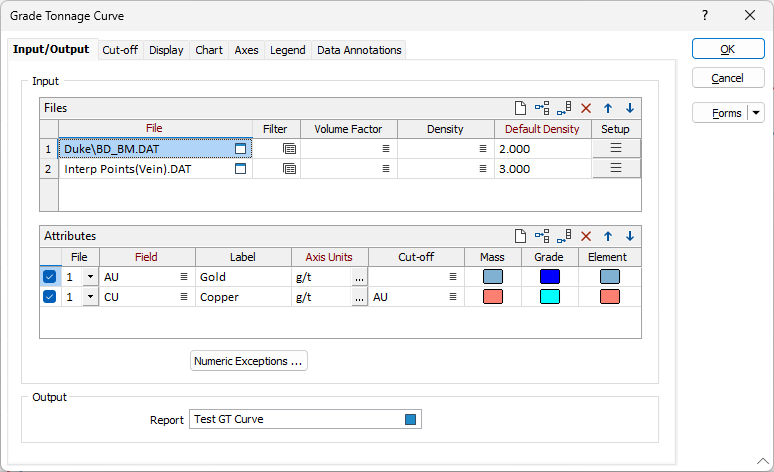Delete row using red X in Files toolbar
This screenshot has width=774, height=472.
click(586, 108)
